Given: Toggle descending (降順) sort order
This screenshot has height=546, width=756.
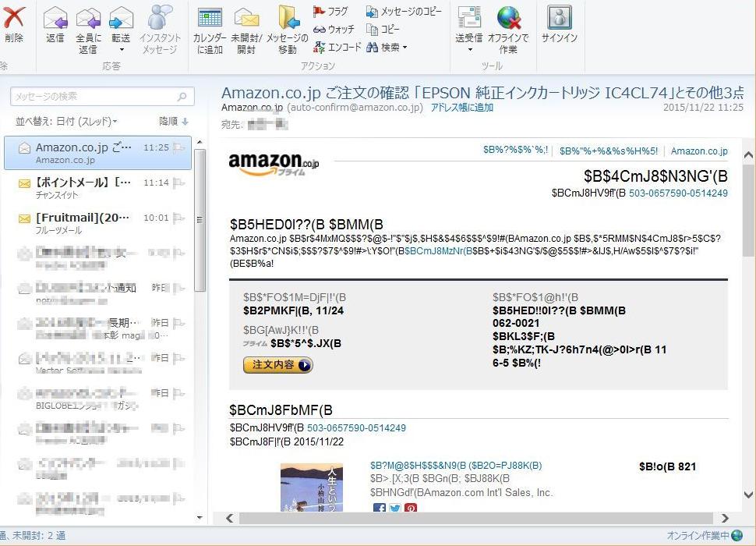Looking at the screenshot, I should click(174, 122).
